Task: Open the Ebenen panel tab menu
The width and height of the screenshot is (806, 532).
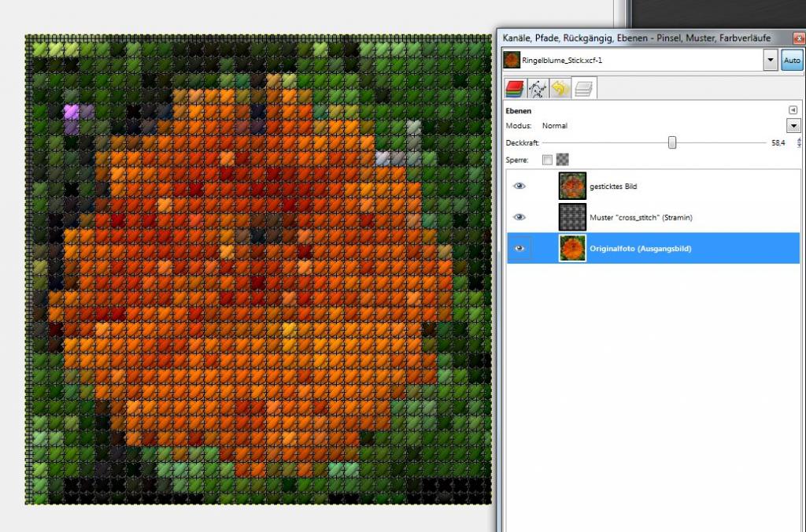Action: click(793, 110)
